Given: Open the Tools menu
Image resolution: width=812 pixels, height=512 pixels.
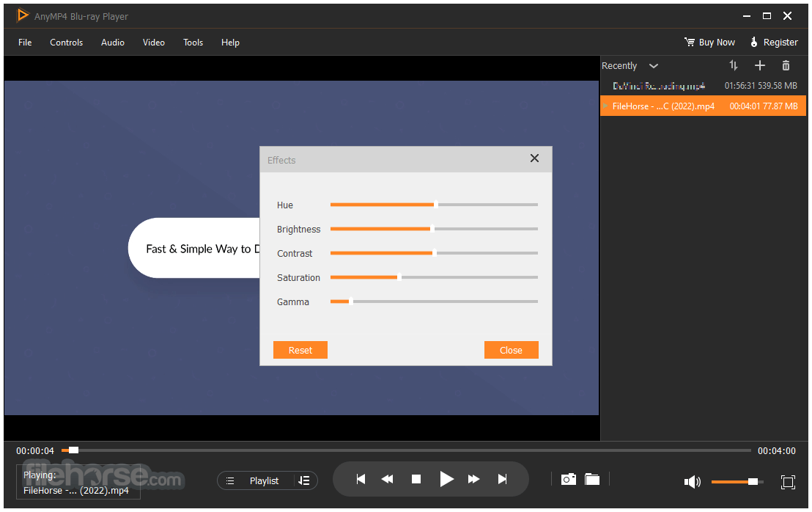Looking at the screenshot, I should 193,43.
